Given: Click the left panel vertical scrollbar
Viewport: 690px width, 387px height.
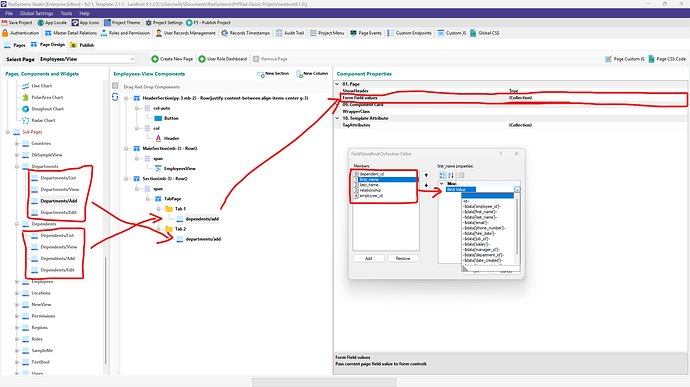Looking at the screenshot, I should click(106, 310).
